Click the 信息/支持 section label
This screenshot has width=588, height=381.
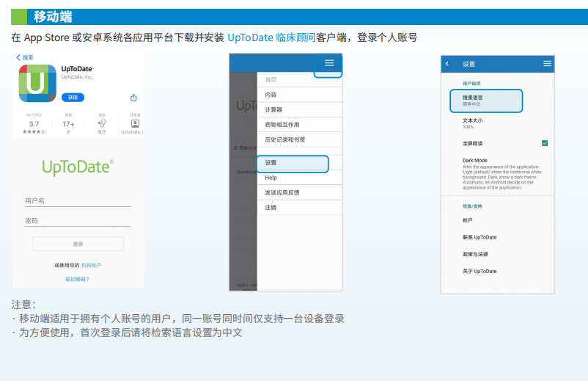(x=472, y=206)
